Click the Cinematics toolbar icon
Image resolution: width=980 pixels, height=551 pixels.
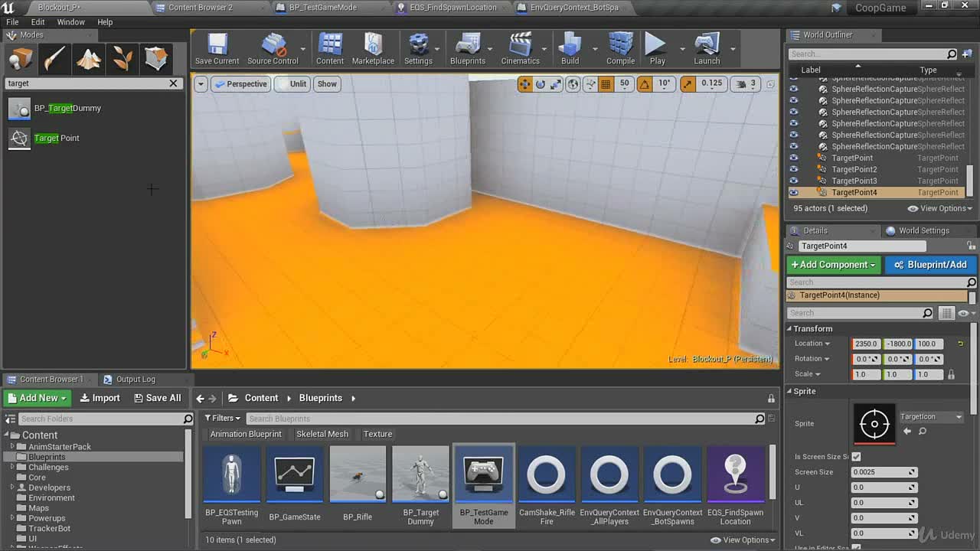520,49
